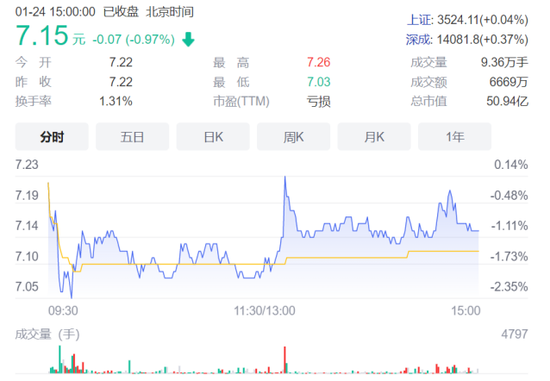Click the 15:00 time axis label
Image resolution: width=550 pixels, height=381 pixels.
pyautogui.click(x=466, y=310)
